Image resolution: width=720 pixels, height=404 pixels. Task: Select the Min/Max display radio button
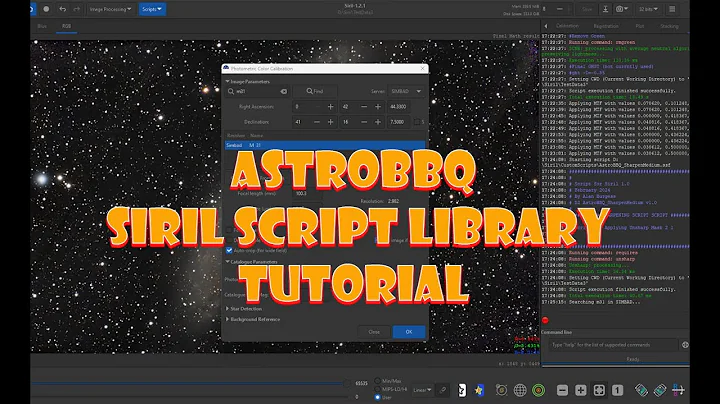tap(377, 381)
